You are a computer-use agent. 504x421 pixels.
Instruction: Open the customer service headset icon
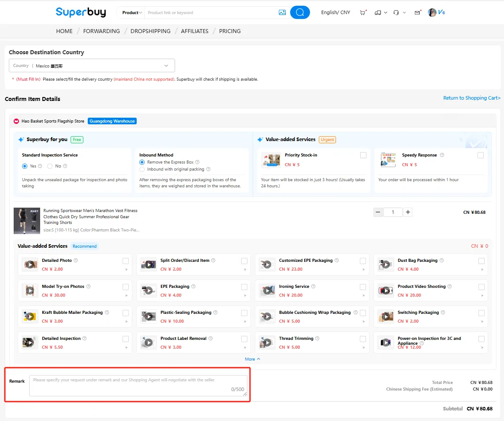tap(396, 12)
